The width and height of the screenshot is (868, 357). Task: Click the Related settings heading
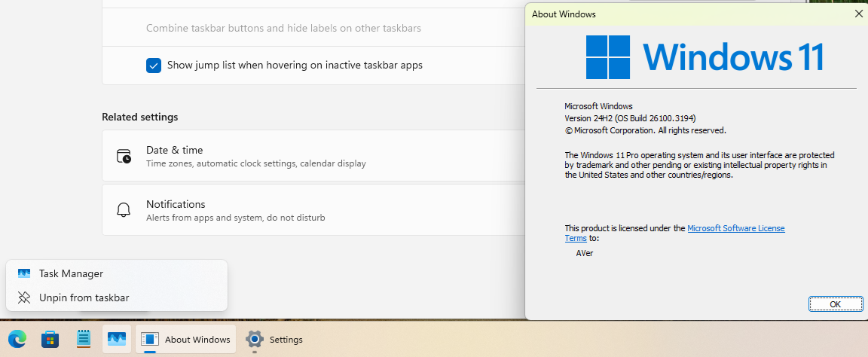point(140,117)
